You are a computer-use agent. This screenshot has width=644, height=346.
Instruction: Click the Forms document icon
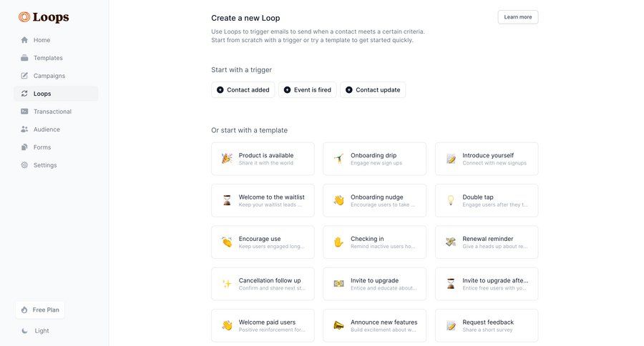pos(24,147)
